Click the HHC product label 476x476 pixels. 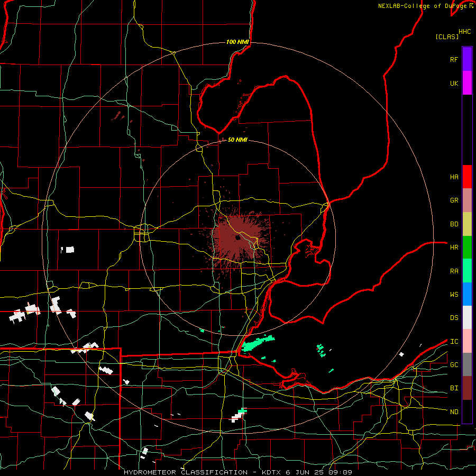[465, 32]
